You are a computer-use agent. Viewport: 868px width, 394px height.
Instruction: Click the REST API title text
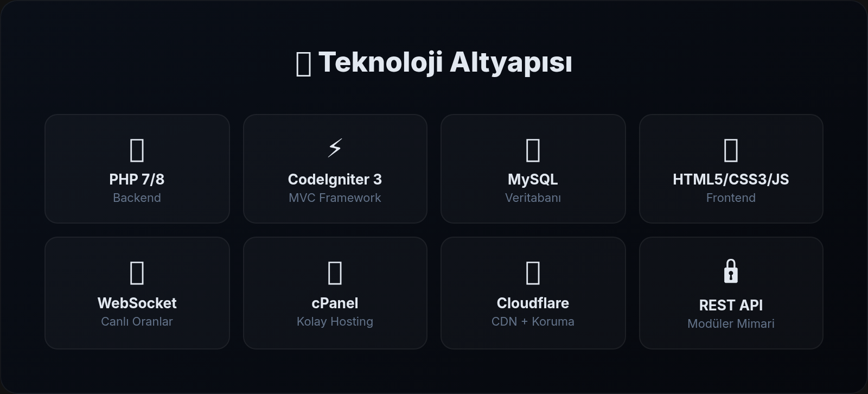pos(731,305)
